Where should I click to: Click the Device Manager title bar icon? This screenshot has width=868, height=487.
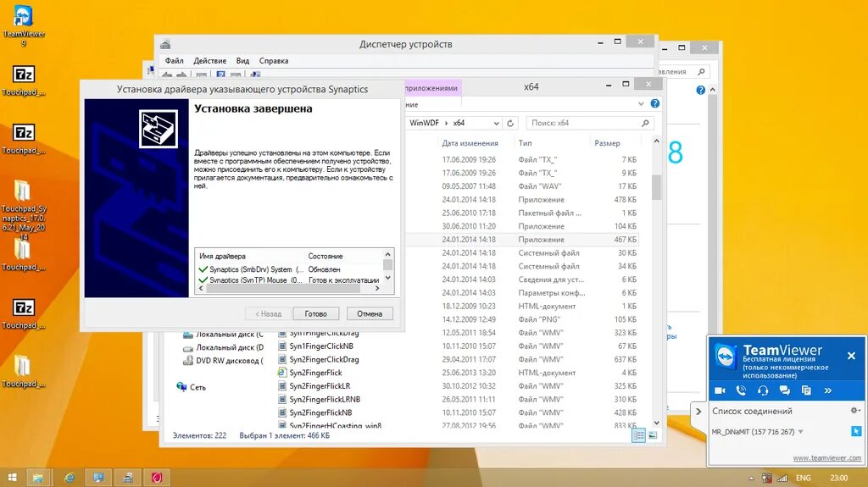point(165,44)
